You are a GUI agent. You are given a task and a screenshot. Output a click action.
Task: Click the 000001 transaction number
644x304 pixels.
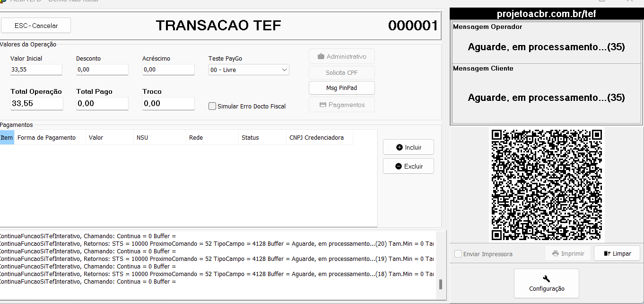pyautogui.click(x=413, y=26)
